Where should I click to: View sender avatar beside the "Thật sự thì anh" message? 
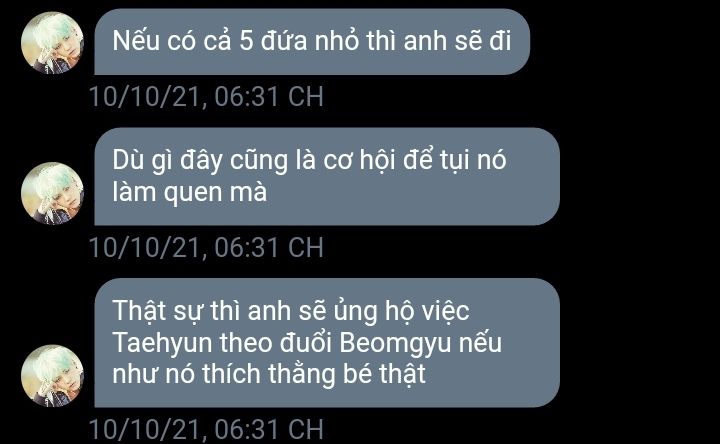52,375
